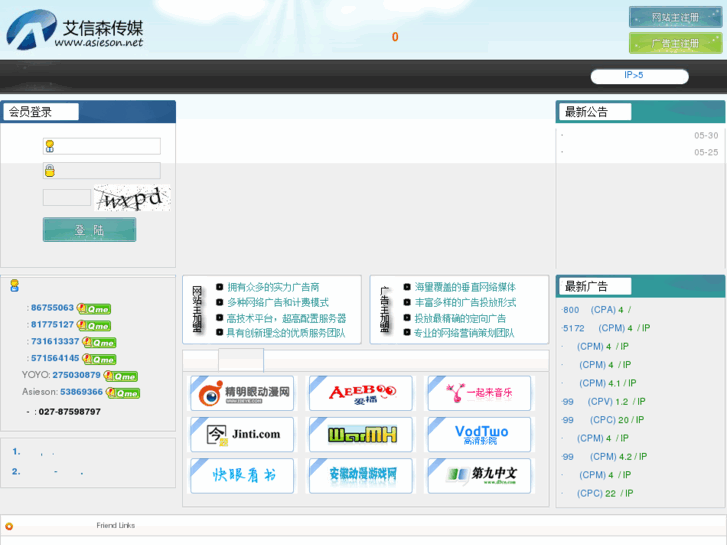727x545 pixels.
Task: Open the 800 (CPA) 4 ad listing
Action: 597,310
